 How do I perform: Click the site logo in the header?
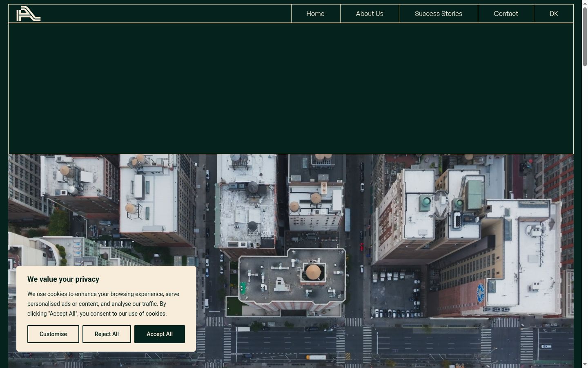tap(29, 13)
